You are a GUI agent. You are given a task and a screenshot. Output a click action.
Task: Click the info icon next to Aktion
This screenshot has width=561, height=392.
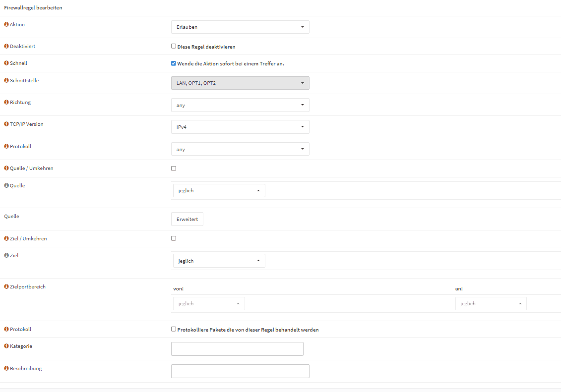pos(6,24)
